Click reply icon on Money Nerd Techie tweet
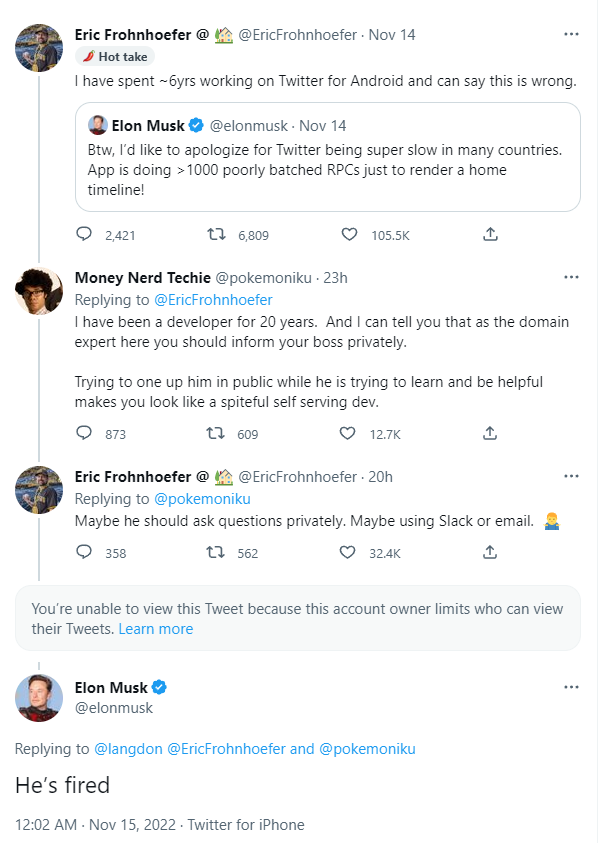 pyautogui.click(x=84, y=434)
